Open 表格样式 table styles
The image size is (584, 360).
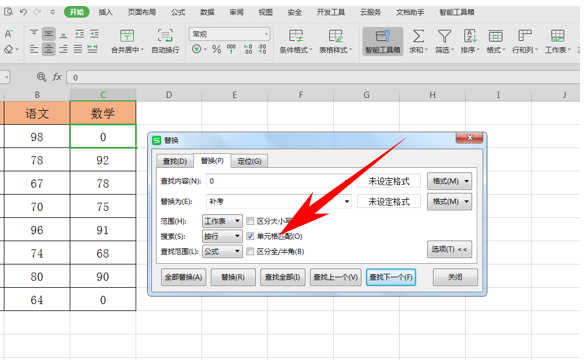click(336, 41)
